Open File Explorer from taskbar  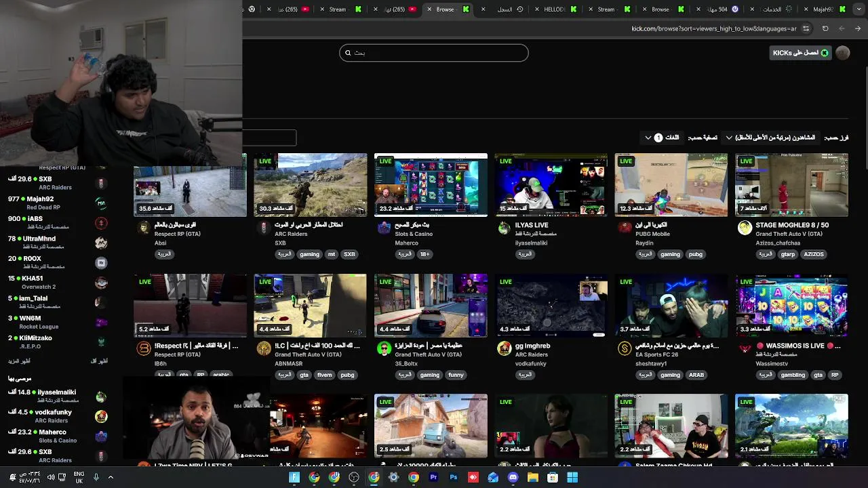[533, 477]
